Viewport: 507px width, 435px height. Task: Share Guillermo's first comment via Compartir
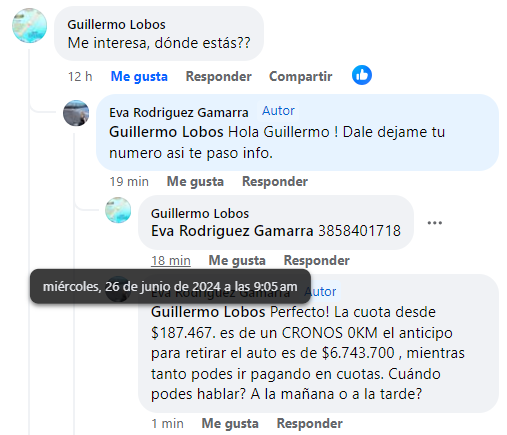[x=301, y=76]
